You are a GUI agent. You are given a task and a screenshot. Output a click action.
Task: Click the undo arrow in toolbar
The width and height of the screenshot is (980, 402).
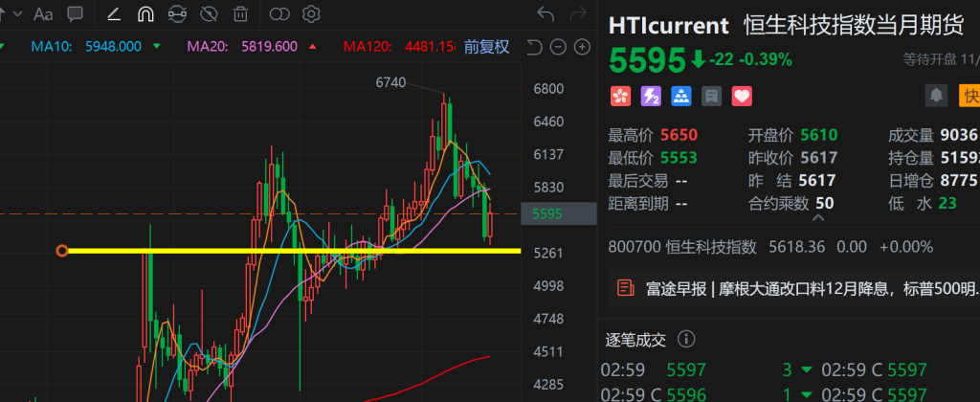click(x=546, y=14)
